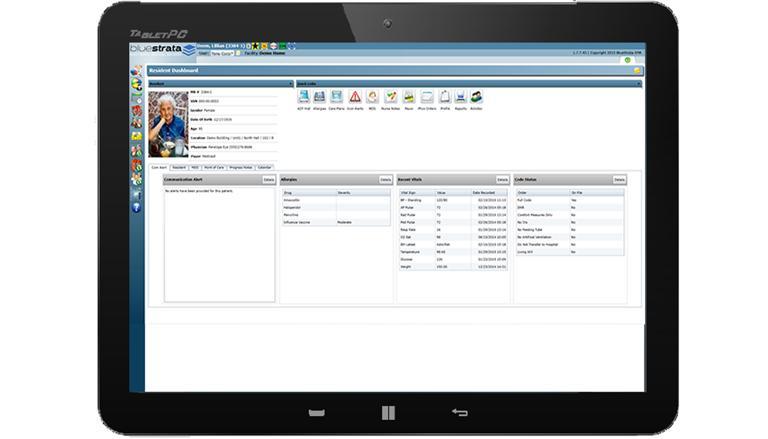This screenshot has width=768, height=439.
Task: Collapse the Quick Links panel header arrow
Action: point(639,84)
